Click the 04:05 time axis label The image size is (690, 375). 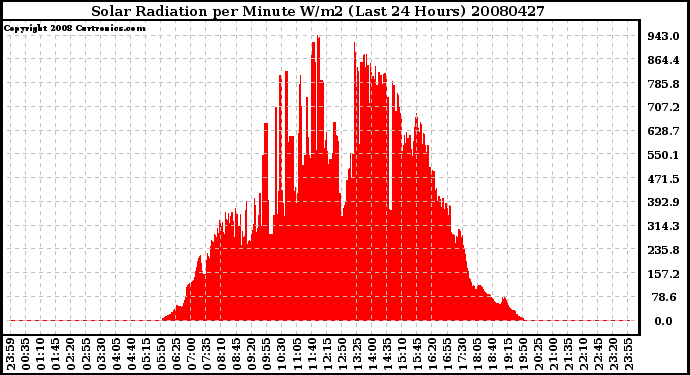click(x=116, y=354)
